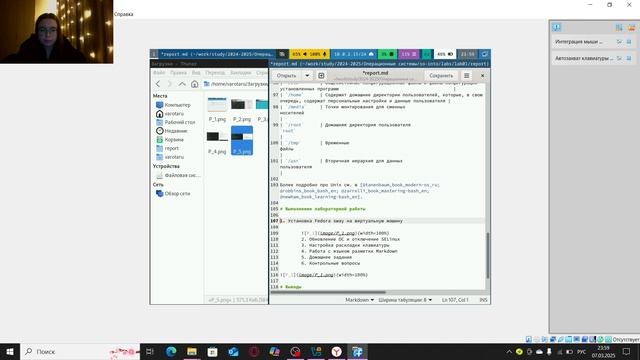Open the Markdown syntax selector in the status bar

point(359,300)
